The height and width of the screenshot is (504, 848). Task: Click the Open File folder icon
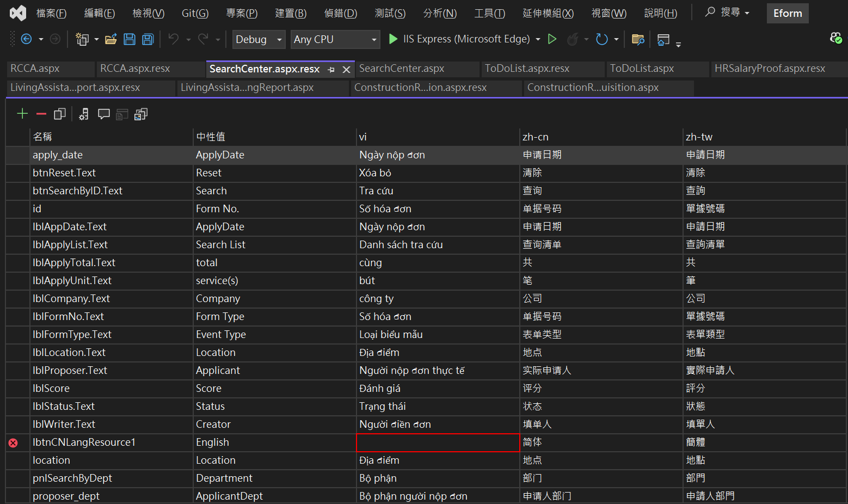[111, 39]
